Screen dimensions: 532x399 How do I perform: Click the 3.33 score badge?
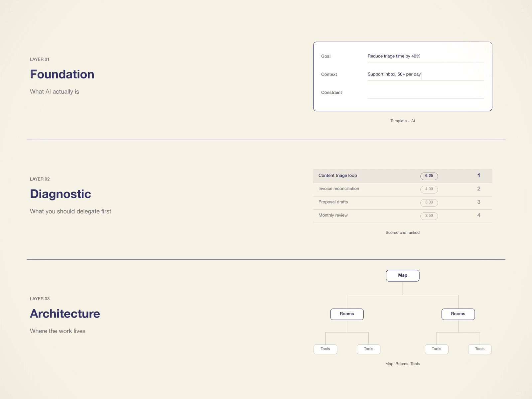(x=429, y=202)
